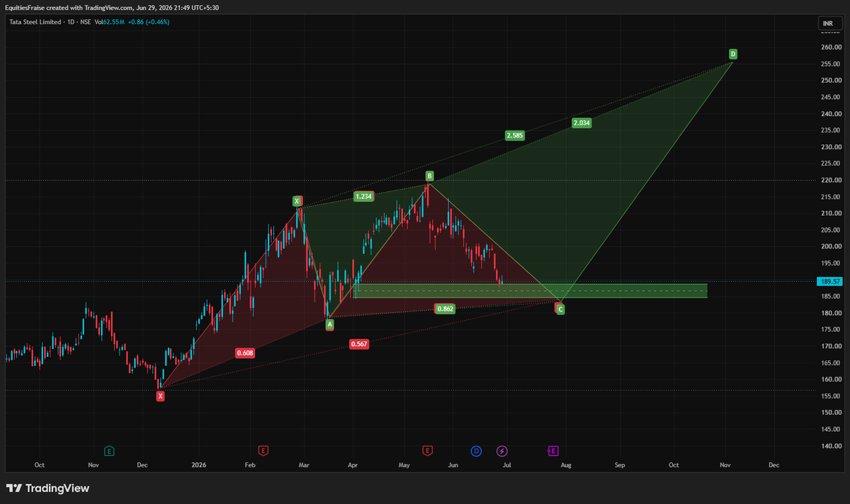Image resolution: width=850 pixels, height=504 pixels.
Task: Select the green support zone rectangle
Action: 531,291
